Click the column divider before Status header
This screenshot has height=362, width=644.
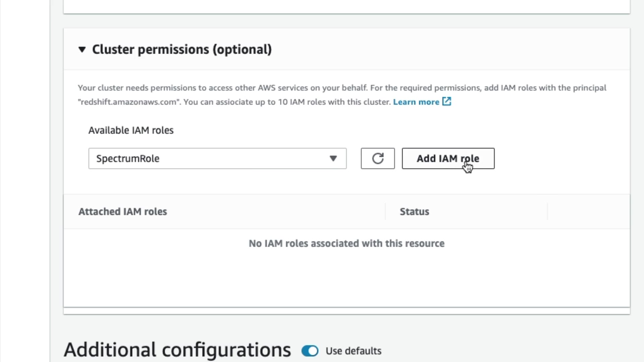[x=385, y=212]
